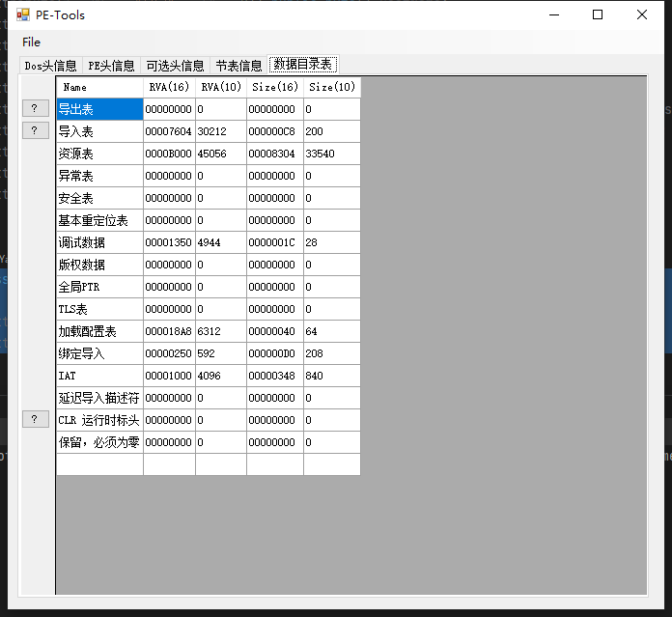Select the 资源表 name cell
Image resolution: width=672 pixels, height=617 pixels.
(x=99, y=154)
